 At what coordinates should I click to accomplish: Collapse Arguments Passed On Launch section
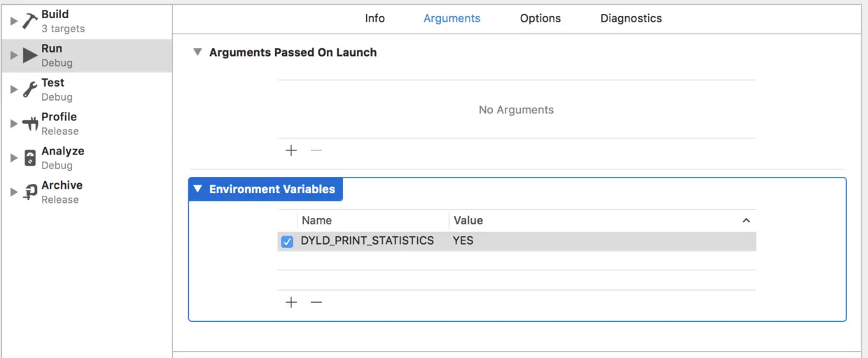click(197, 52)
